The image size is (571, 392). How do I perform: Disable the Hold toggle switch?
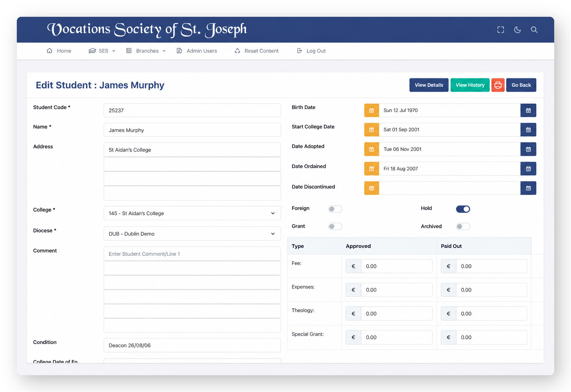(x=463, y=209)
